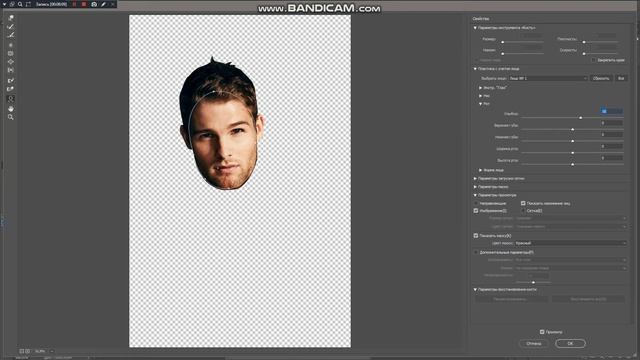Image resolution: width=640 pixels, height=360 pixels.
Task: Toggle the 'Направляющие' checkbox
Action: click(x=476, y=203)
